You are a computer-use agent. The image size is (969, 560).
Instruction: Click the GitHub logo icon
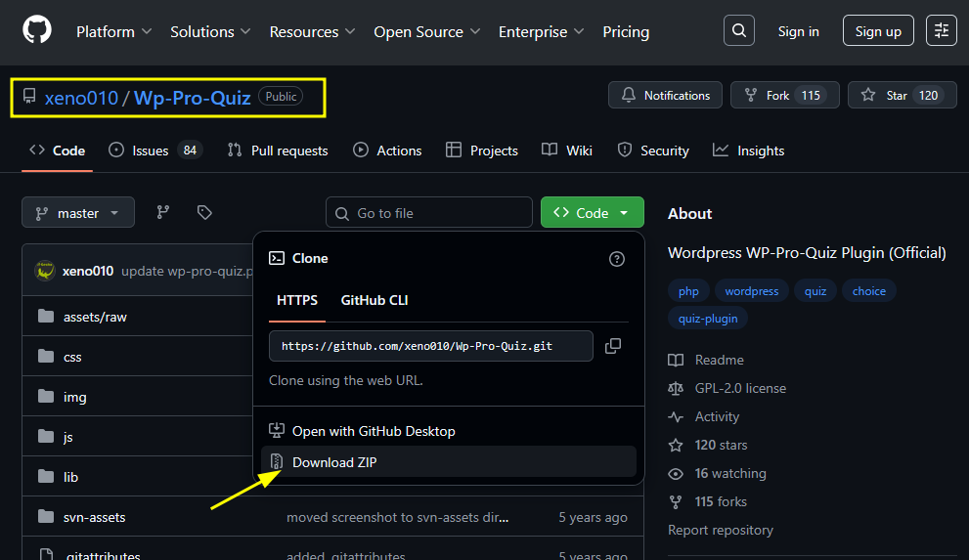[36, 30]
